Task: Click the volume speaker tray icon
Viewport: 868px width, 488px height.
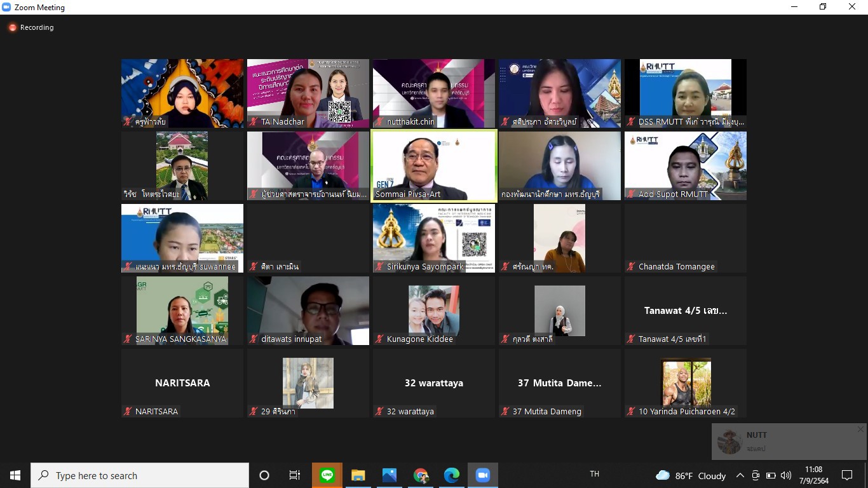Action: pos(786,475)
